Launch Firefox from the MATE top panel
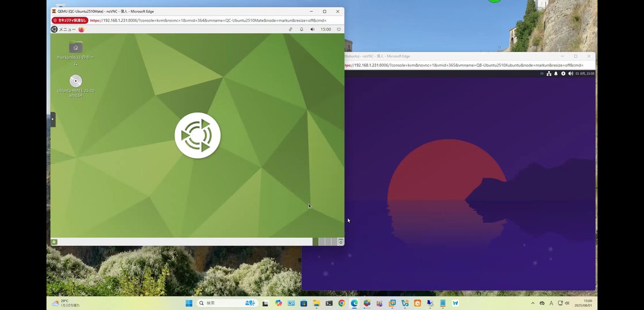This screenshot has width=644, height=310. (82, 29)
